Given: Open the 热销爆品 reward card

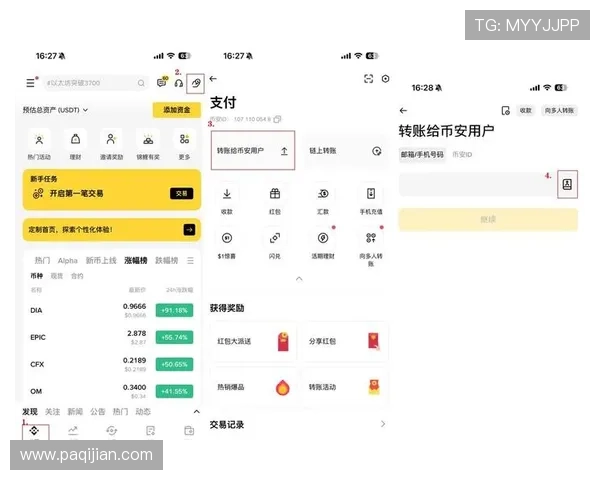Looking at the screenshot, I should (x=253, y=387).
